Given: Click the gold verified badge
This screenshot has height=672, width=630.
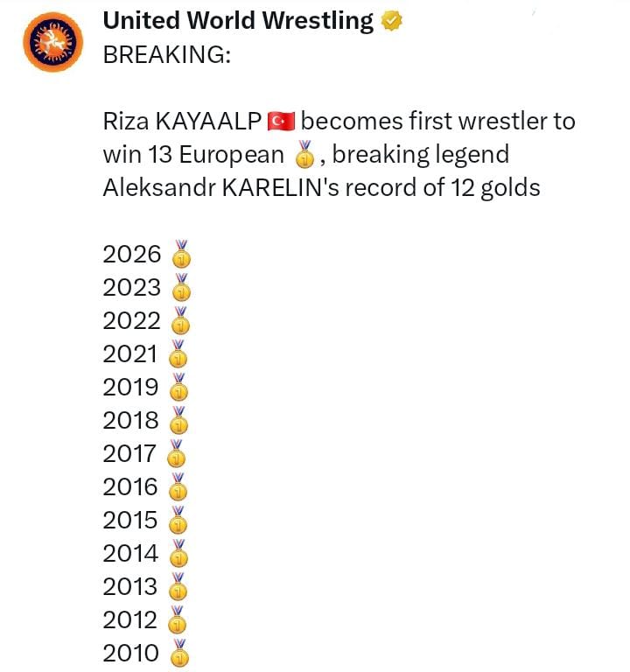Looking at the screenshot, I should 390,22.
